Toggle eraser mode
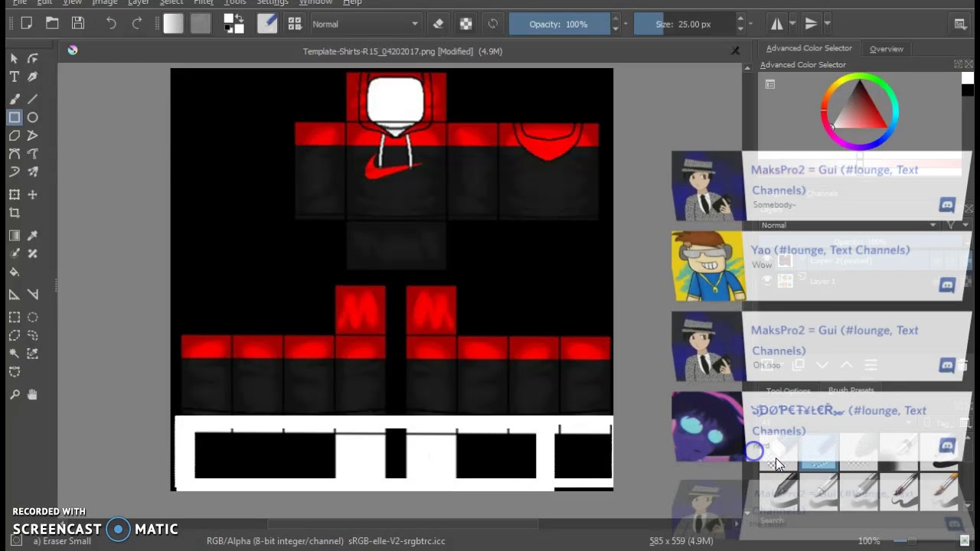Viewport: 980px width, 551px height. 439,24
